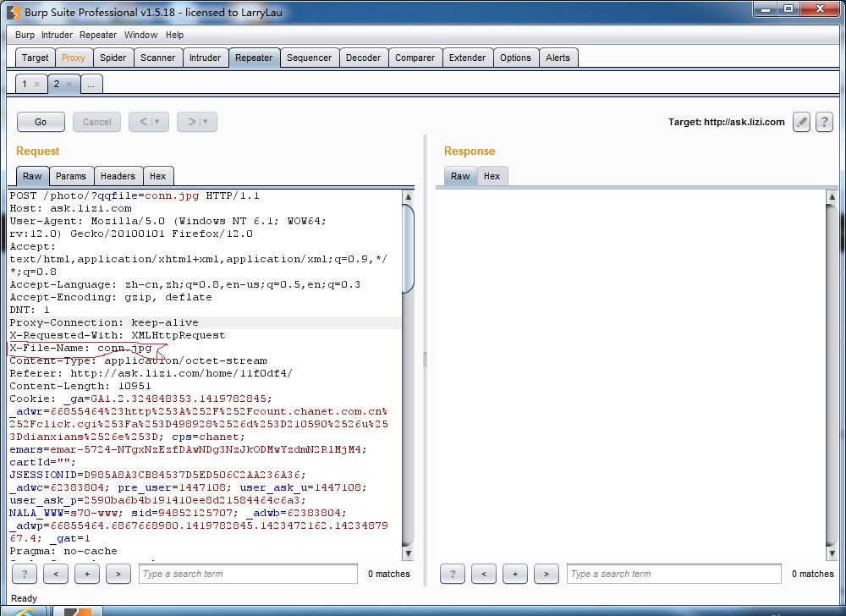The image size is (846, 616).
Task: Click the Content-Length: 10951 line
Action: click(x=80, y=386)
